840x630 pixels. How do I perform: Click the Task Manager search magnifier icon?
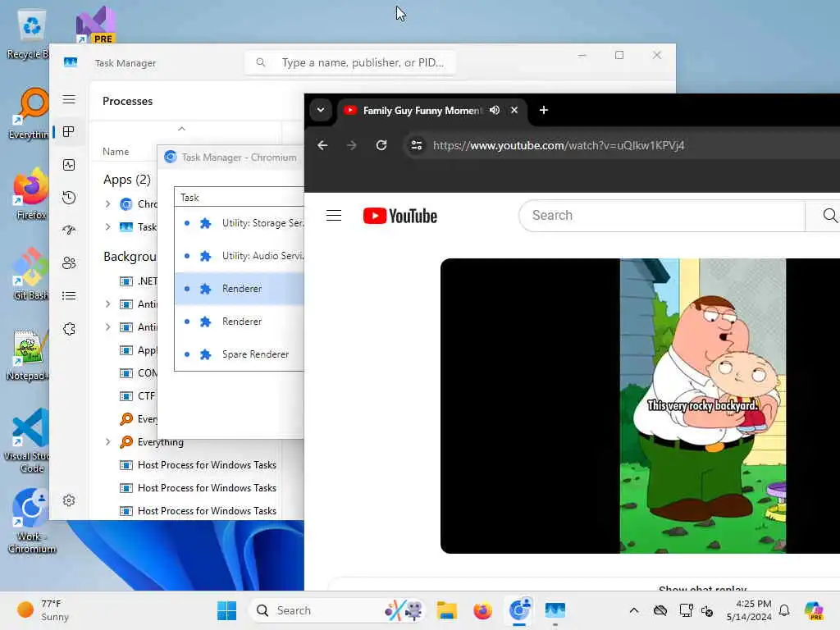coord(261,62)
